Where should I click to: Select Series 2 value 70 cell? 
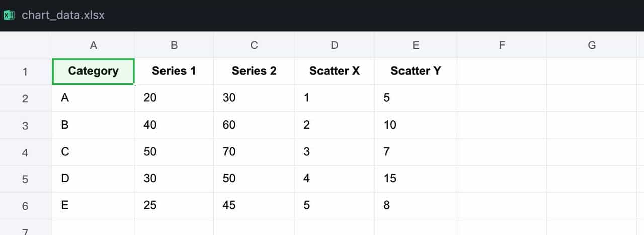254,152
